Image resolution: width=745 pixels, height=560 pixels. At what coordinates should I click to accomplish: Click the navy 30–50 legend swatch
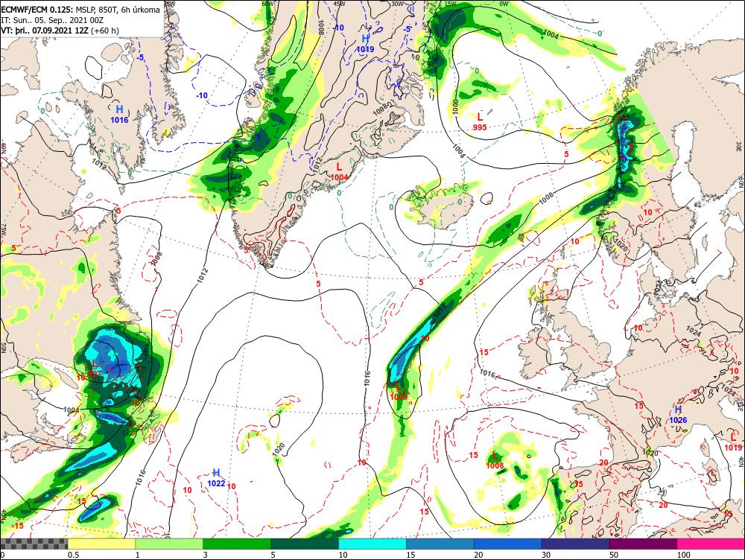point(575,544)
